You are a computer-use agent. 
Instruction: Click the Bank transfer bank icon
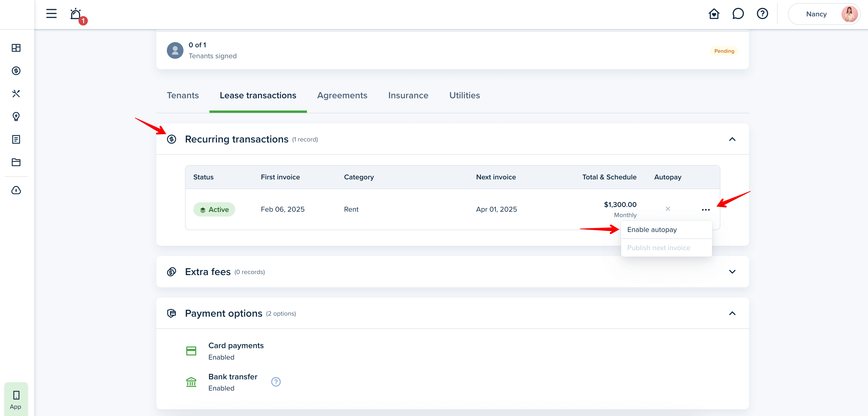pyautogui.click(x=191, y=382)
